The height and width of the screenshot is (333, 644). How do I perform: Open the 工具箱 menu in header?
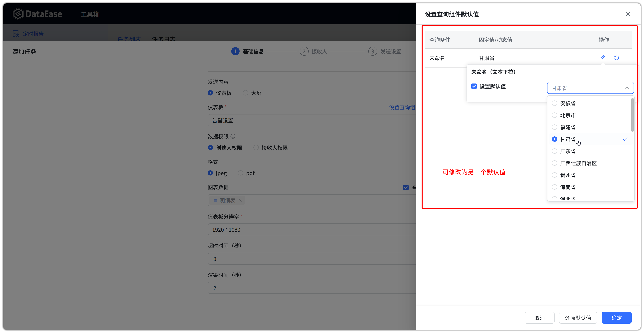coord(90,14)
